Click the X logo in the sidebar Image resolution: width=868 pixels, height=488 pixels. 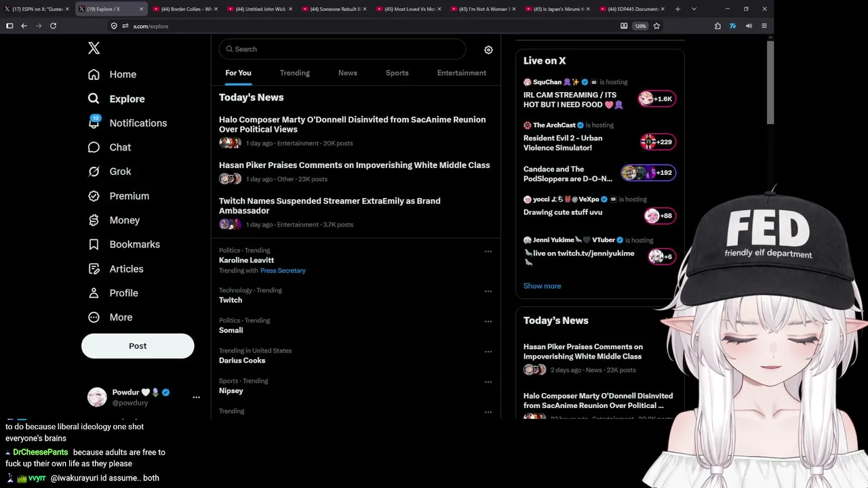click(x=94, y=48)
